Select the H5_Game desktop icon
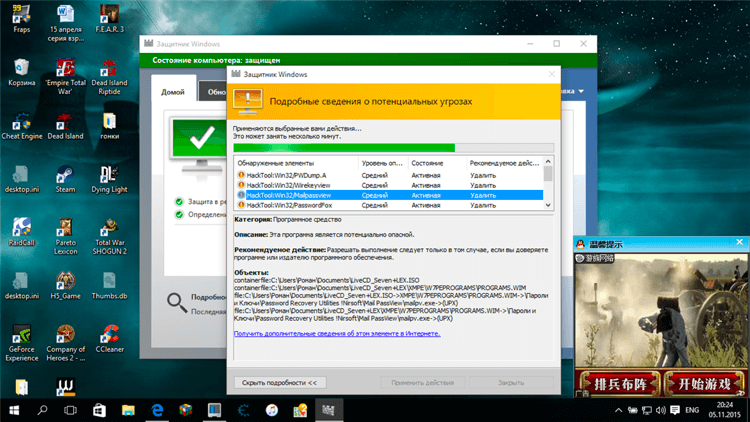This screenshot has width=750, height=422. tap(66, 286)
